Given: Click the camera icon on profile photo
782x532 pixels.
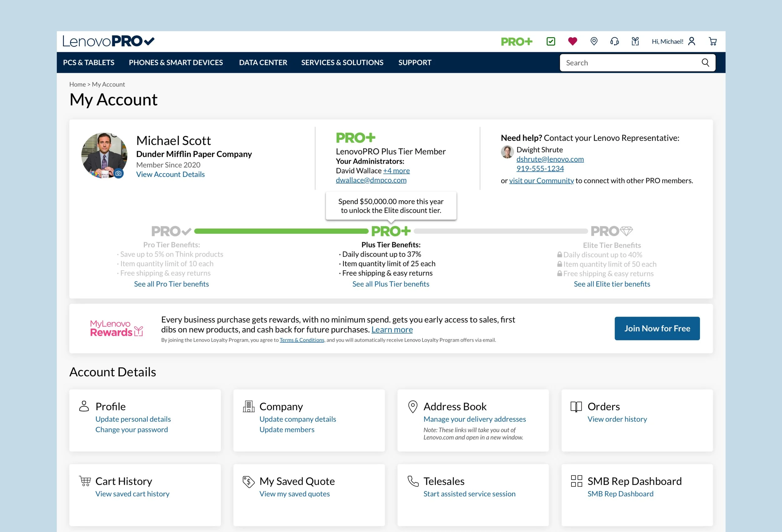Looking at the screenshot, I should pyautogui.click(x=118, y=173).
